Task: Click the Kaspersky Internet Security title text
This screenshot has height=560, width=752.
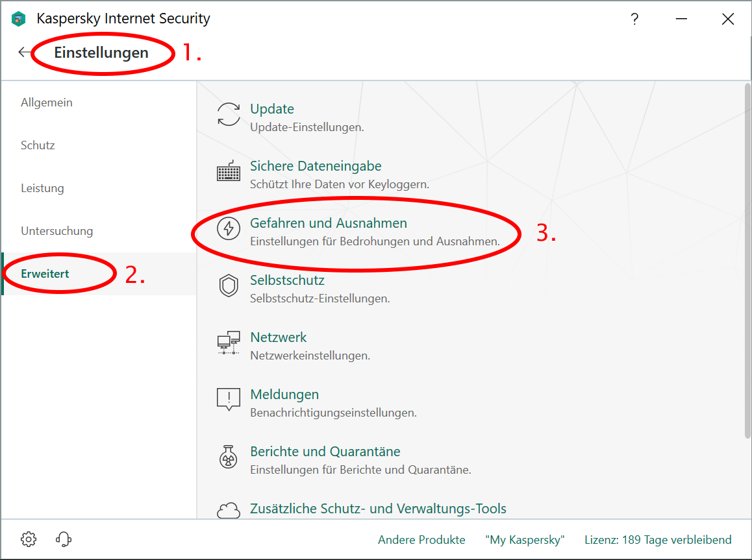Action: pyautogui.click(x=123, y=19)
